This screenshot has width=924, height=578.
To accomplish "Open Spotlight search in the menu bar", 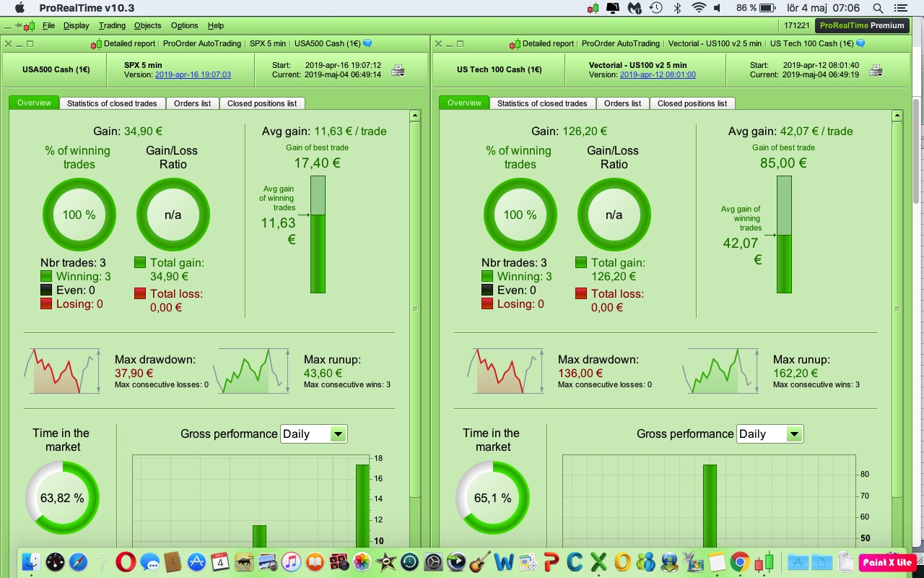I will pyautogui.click(x=879, y=8).
